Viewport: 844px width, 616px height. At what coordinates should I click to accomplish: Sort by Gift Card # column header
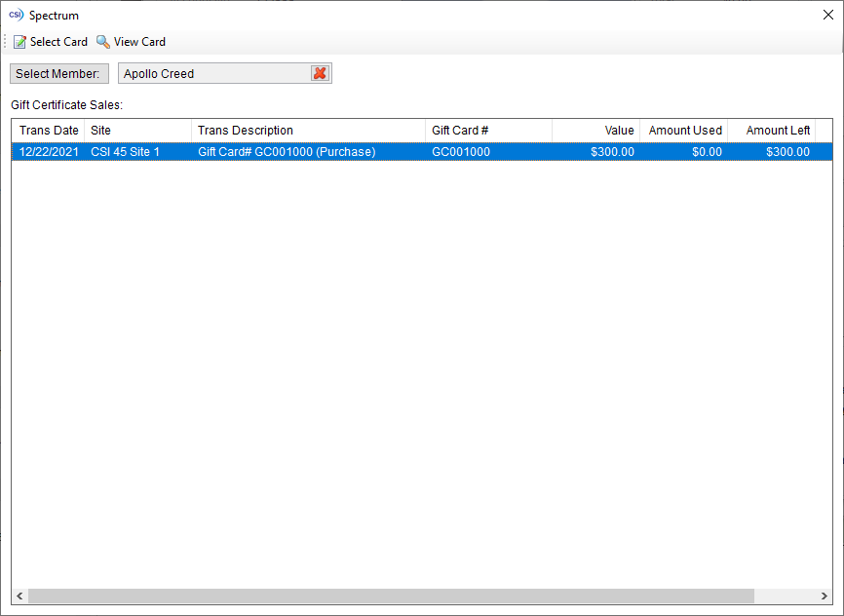pyautogui.click(x=488, y=131)
